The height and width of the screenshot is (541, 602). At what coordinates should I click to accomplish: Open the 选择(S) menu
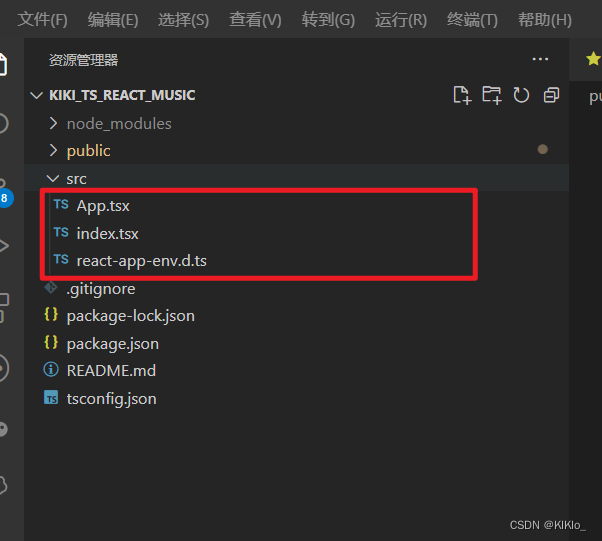(x=184, y=19)
